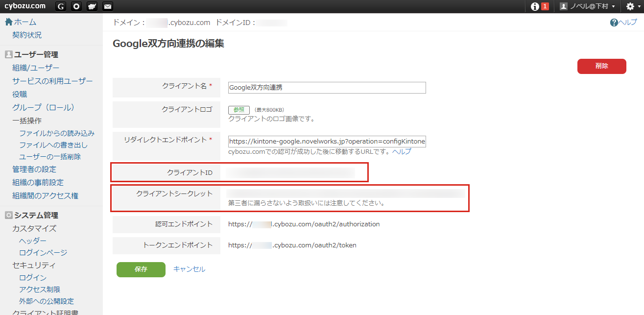
Task: Open 管理者の設定
Action: 34,169
